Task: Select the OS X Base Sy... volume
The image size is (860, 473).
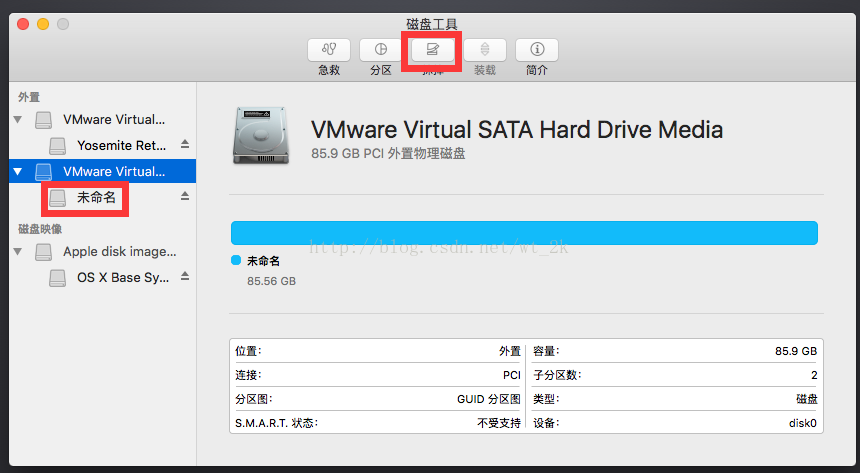Action: pyautogui.click(x=123, y=278)
